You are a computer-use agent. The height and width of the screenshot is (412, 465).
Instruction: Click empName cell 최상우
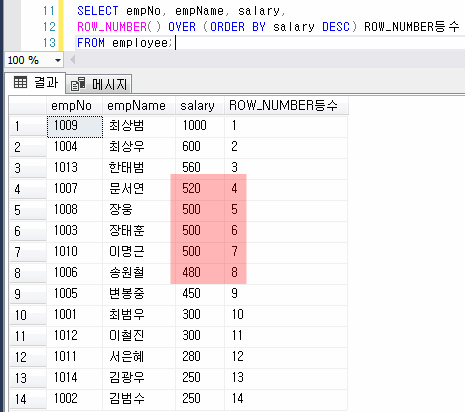(x=139, y=147)
